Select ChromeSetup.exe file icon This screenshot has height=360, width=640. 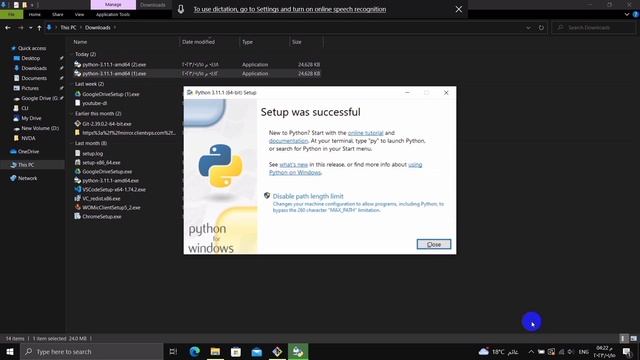(x=78, y=216)
